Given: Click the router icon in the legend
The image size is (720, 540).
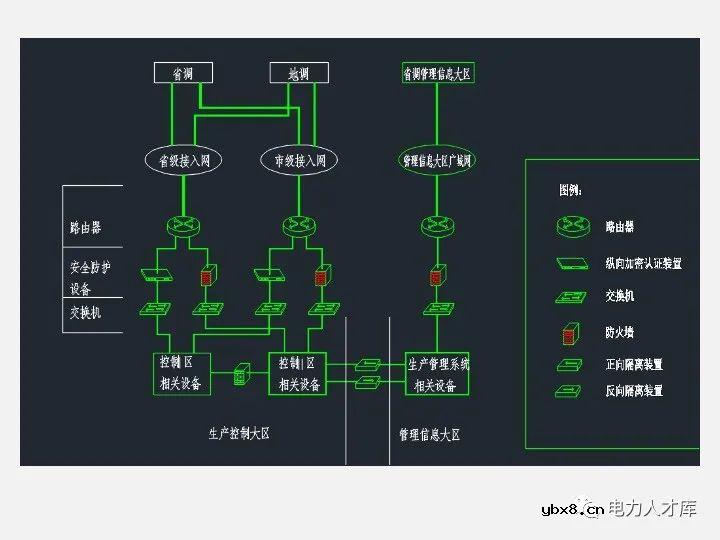Looking at the screenshot, I should click(570, 228).
